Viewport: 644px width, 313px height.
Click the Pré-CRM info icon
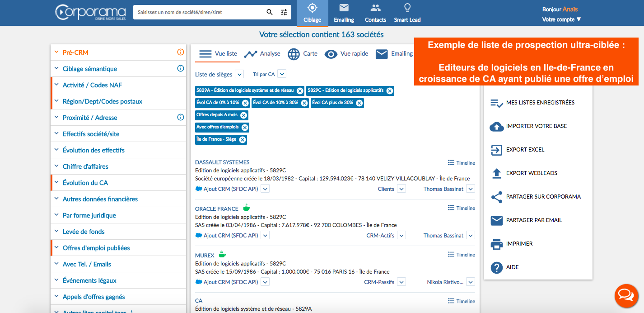[x=181, y=52]
